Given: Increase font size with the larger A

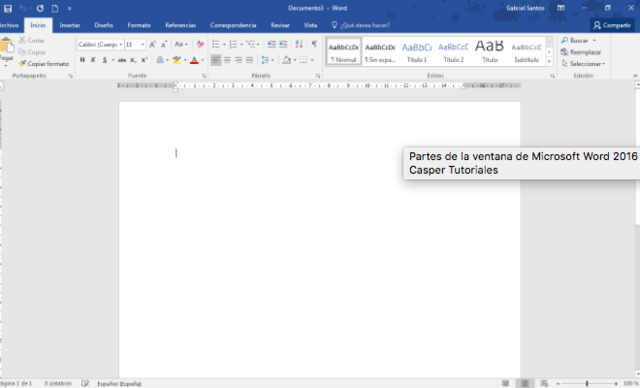Looking at the screenshot, I should pyautogui.click(x=152, y=44).
